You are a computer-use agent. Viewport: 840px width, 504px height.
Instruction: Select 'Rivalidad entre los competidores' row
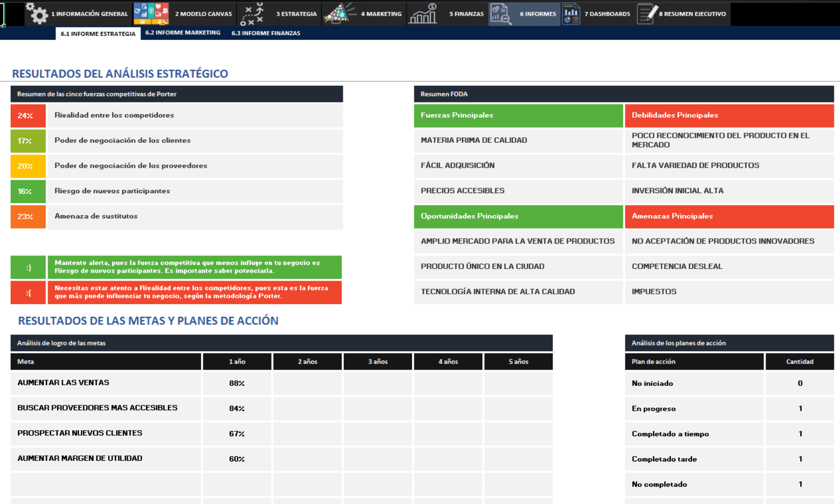click(x=195, y=116)
